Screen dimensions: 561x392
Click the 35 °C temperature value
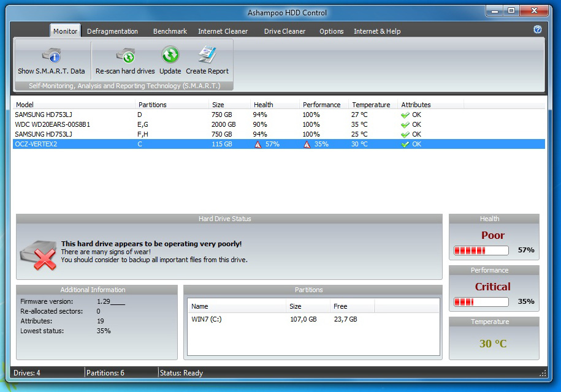[359, 124]
